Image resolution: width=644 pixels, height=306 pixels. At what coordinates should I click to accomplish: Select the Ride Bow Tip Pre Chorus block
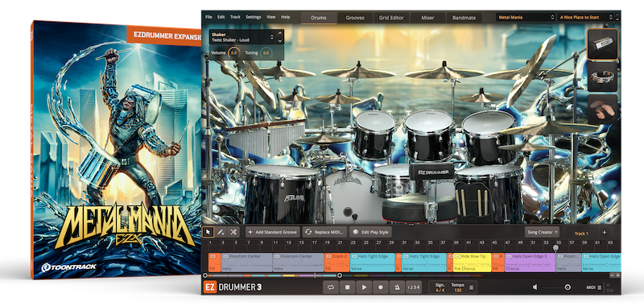pyautogui.click(x=472, y=263)
